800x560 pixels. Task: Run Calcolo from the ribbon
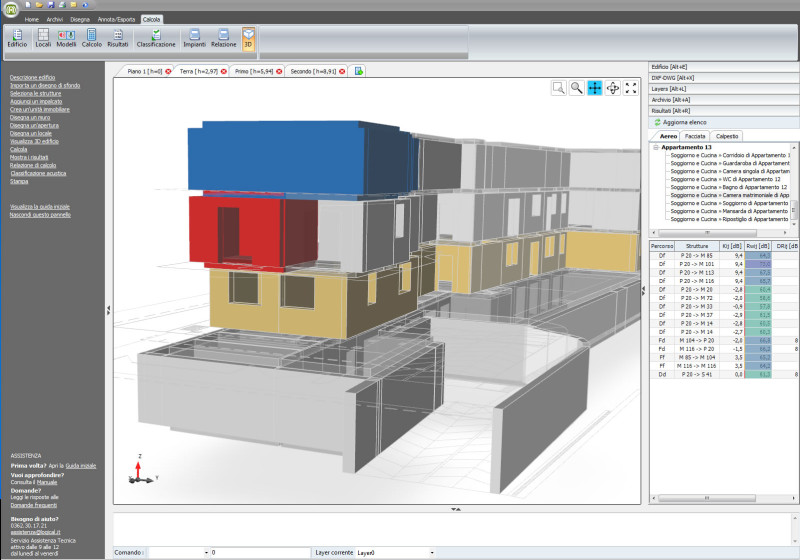92,38
